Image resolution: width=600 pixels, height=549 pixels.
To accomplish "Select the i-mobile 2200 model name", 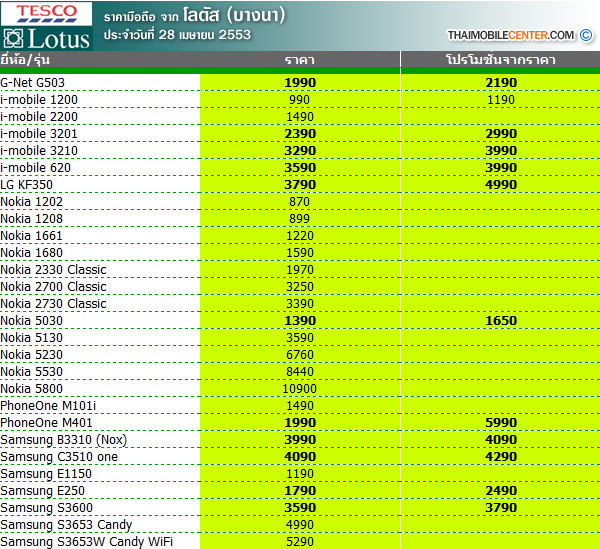I will tap(39, 117).
